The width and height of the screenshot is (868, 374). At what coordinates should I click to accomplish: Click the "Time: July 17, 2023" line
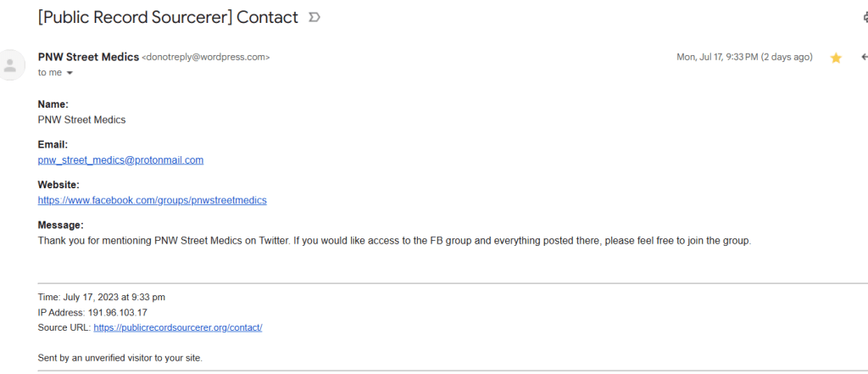[x=102, y=297]
